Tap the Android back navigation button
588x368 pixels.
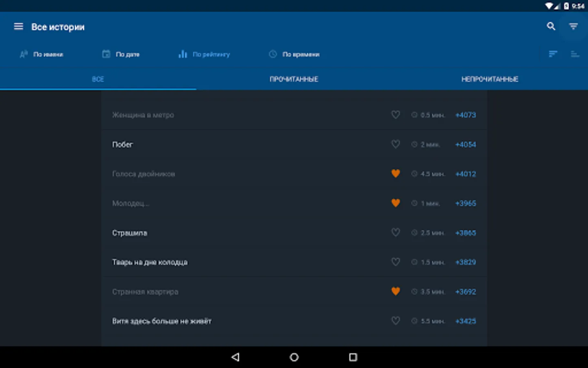pyautogui.click(x=235, y=357)
